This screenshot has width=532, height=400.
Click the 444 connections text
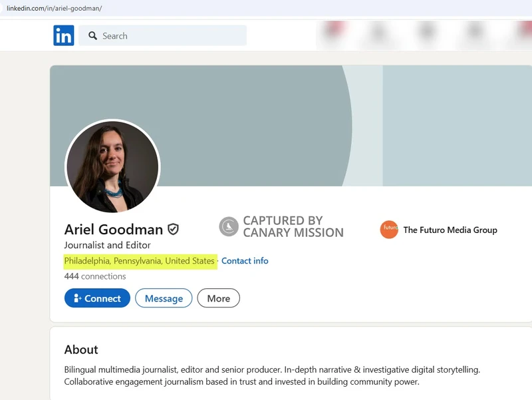[95, 276]
